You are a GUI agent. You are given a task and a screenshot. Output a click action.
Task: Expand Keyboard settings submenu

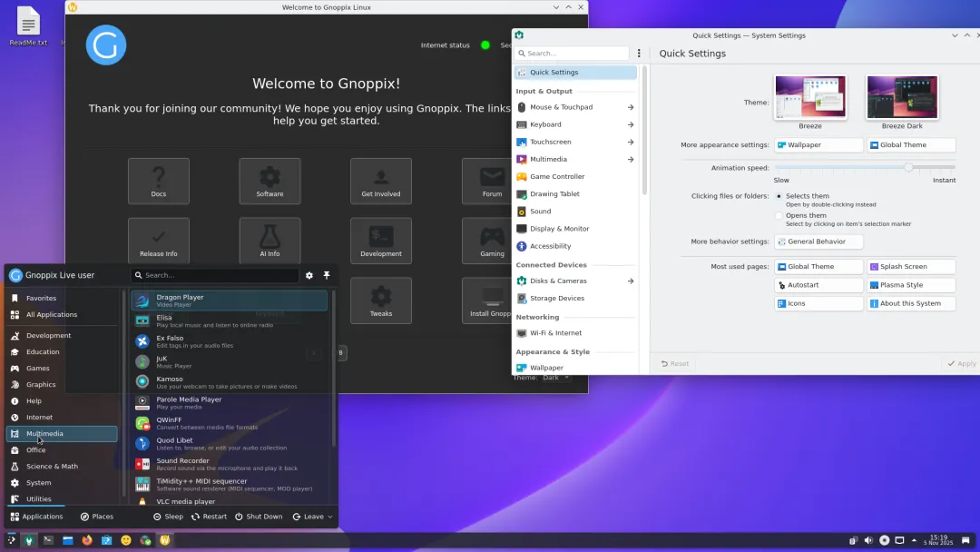pos(631,125)
